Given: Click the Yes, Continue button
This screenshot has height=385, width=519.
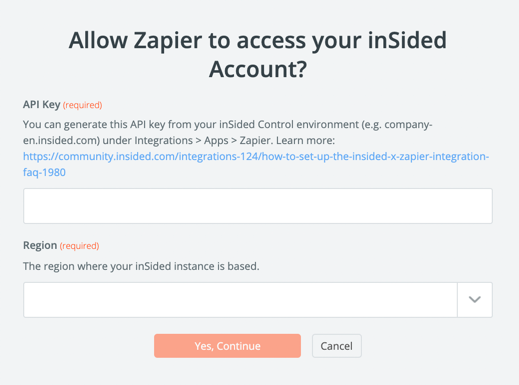Looking at the screenshot, I should [x=227, y=346].
